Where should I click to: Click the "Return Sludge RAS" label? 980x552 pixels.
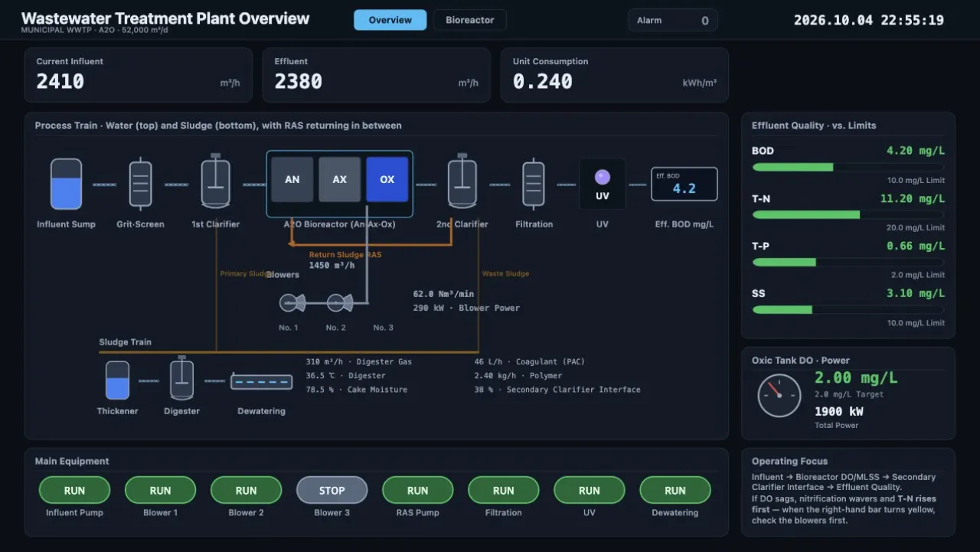(345, 255)
